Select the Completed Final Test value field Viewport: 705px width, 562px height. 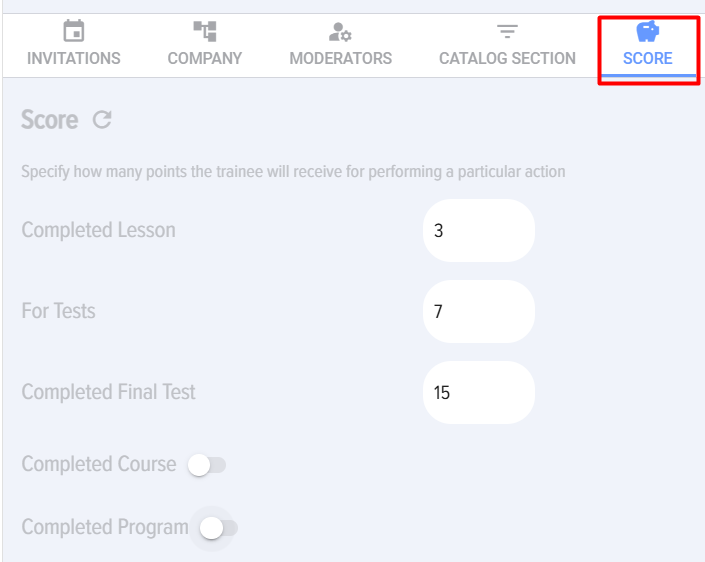[479, 393]
